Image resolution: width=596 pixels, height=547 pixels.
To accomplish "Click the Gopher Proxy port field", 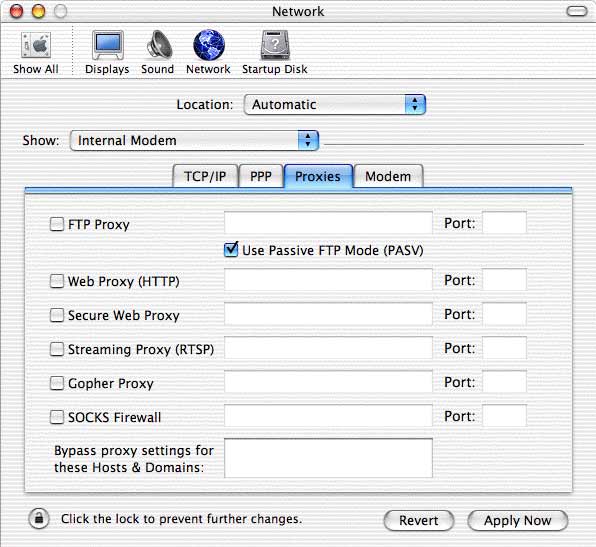I will click(504, 382).
